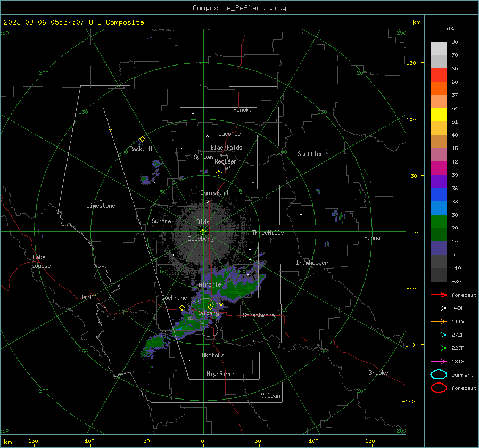Click the yellow diamond marker below RedDeer
Viewport: 479px width, 448px height.
(219, 173)
